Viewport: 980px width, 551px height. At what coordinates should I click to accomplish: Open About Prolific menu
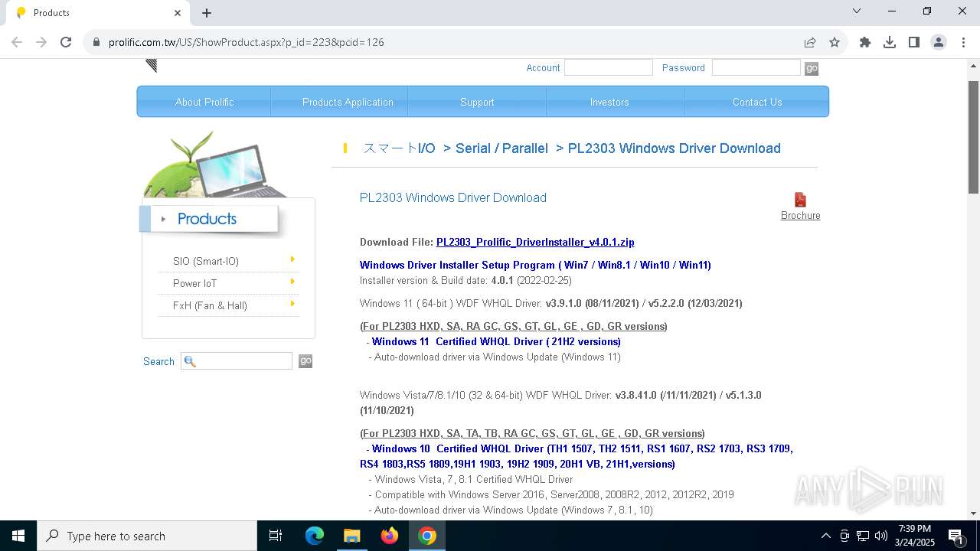(204, 102)
